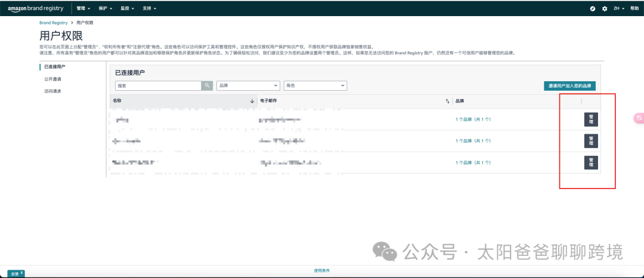Click 管理 button for the second listed user
This screenshot has width=644, height=278.
591,141
